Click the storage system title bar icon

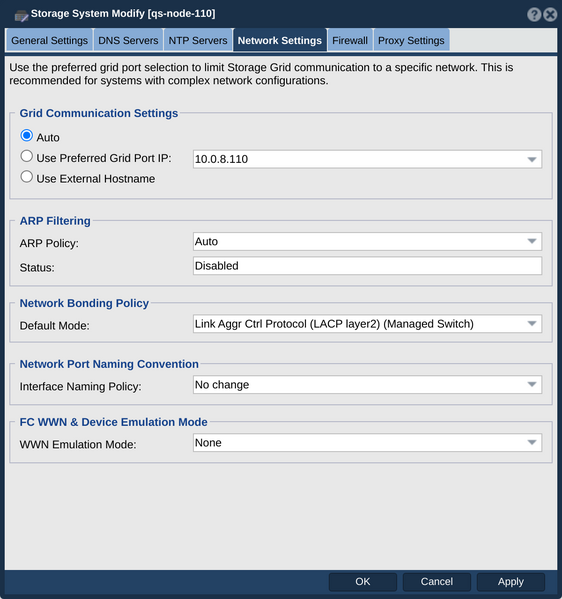21,16
